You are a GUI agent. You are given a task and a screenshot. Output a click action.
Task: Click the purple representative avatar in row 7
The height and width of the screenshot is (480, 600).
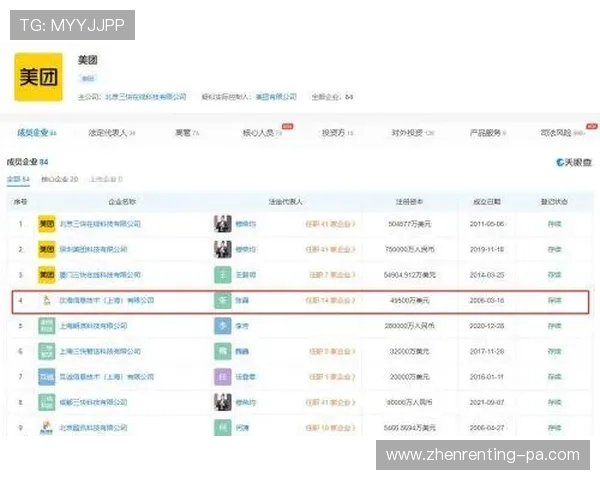pos(223,377)
